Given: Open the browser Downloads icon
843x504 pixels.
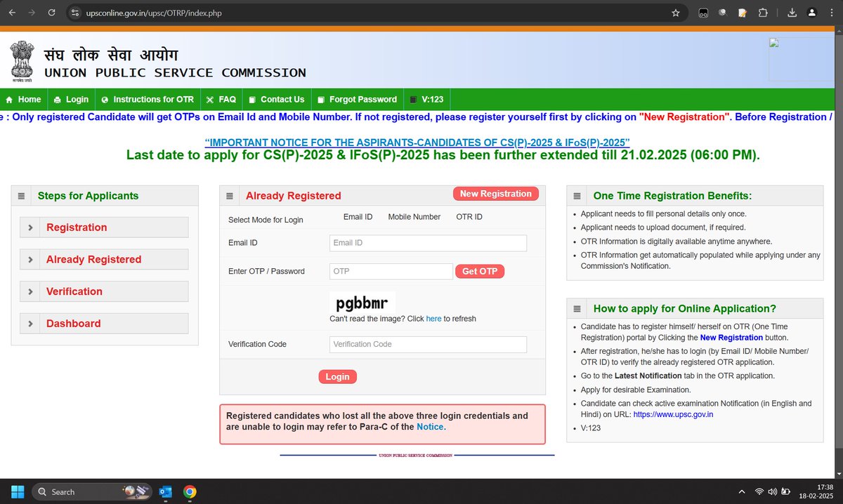Looking at the screenshot, I should 792,13.
